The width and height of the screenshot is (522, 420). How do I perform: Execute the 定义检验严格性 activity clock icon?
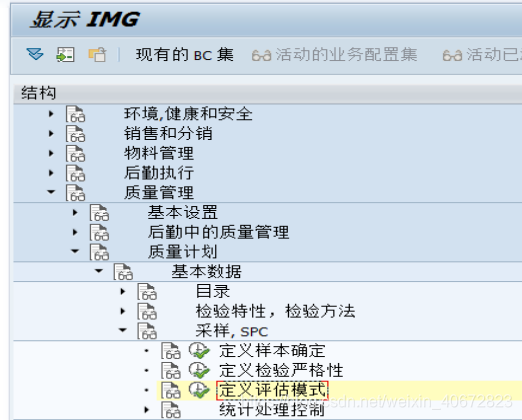pos(199,370)
